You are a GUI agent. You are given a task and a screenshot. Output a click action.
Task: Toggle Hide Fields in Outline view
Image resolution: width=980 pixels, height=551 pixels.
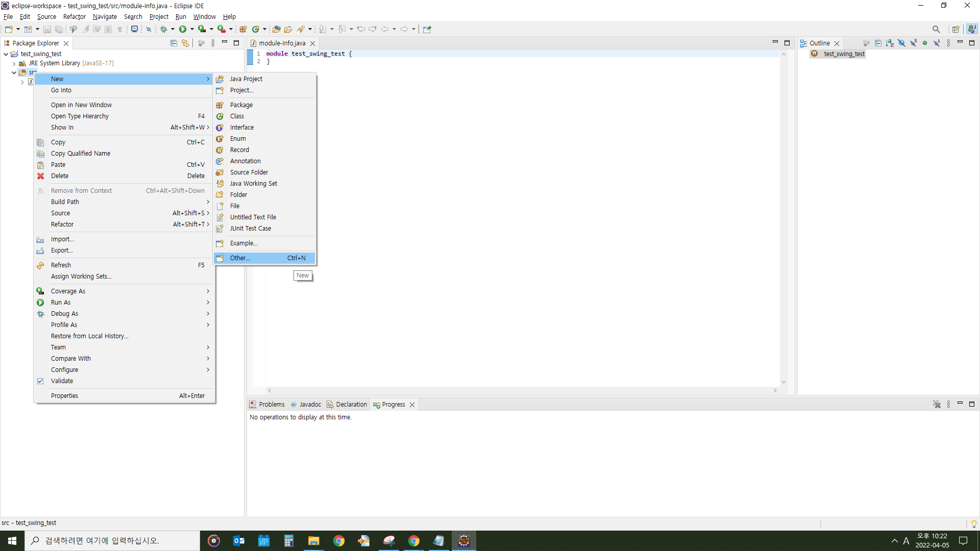(x=901, y=43)
